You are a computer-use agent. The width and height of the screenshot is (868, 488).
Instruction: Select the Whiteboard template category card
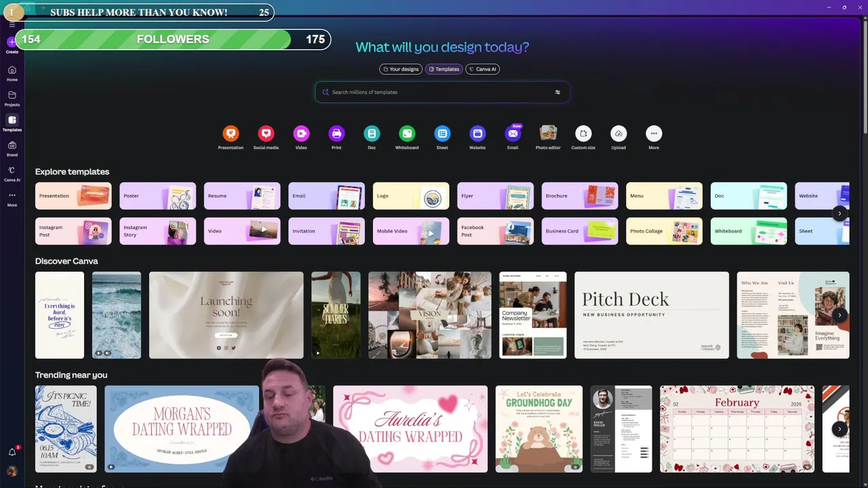[749, 231]
